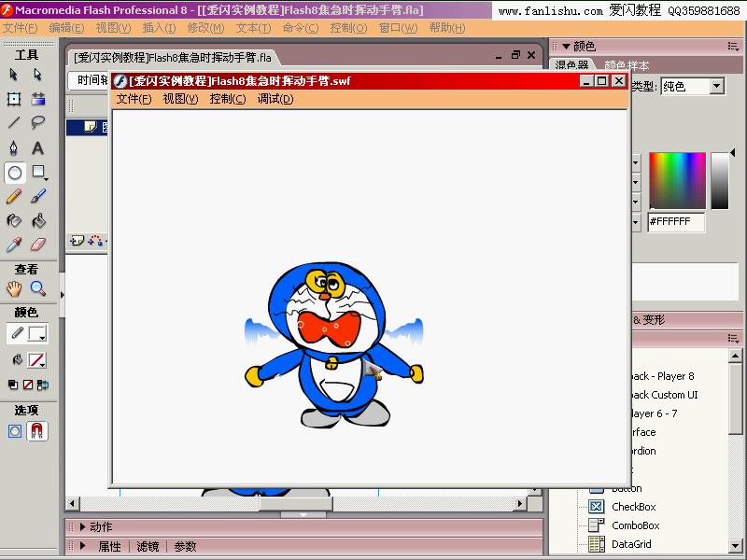Screen dimensions: 747x560
Task: Open the 类型 fill type dropdown
Action: (x=716, y=87)
